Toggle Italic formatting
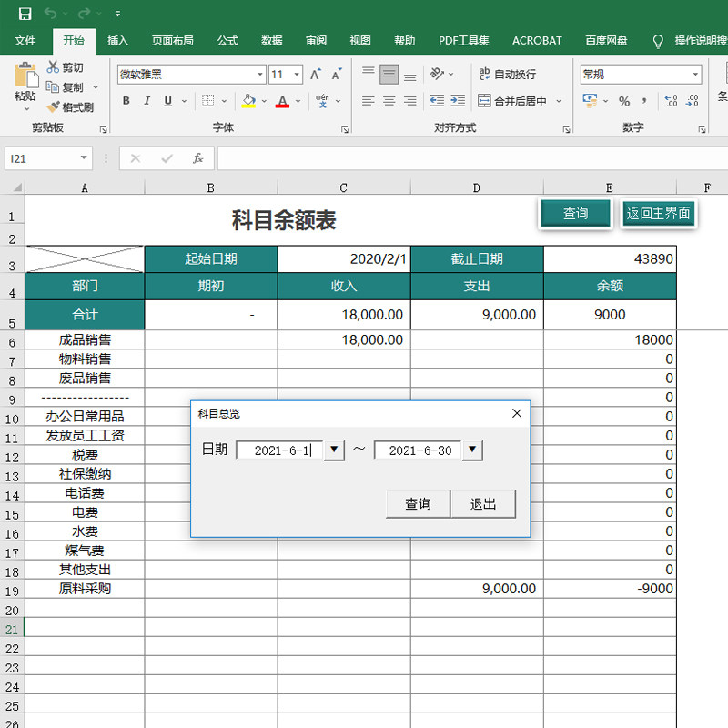 tap(147, 101)
